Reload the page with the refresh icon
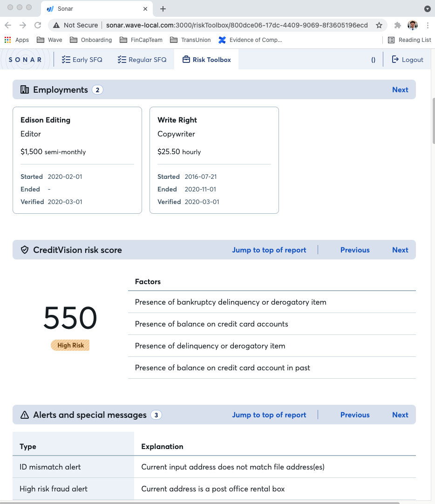 38,25
